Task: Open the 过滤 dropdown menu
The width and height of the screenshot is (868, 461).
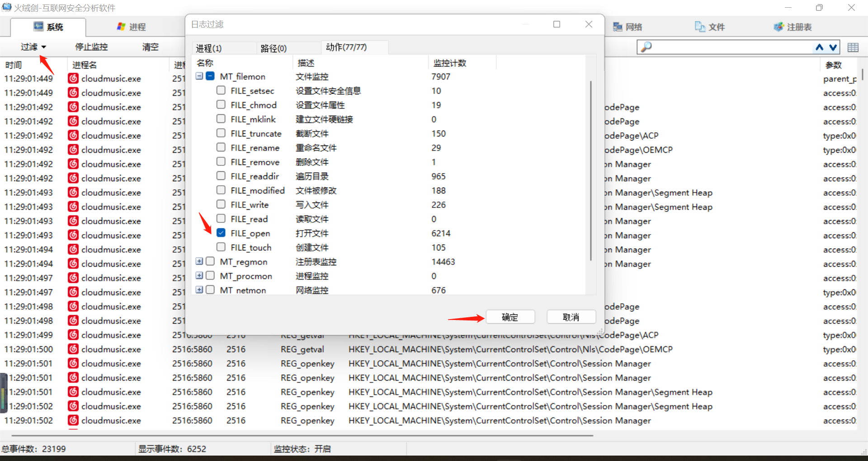Action: pos(33,47)
